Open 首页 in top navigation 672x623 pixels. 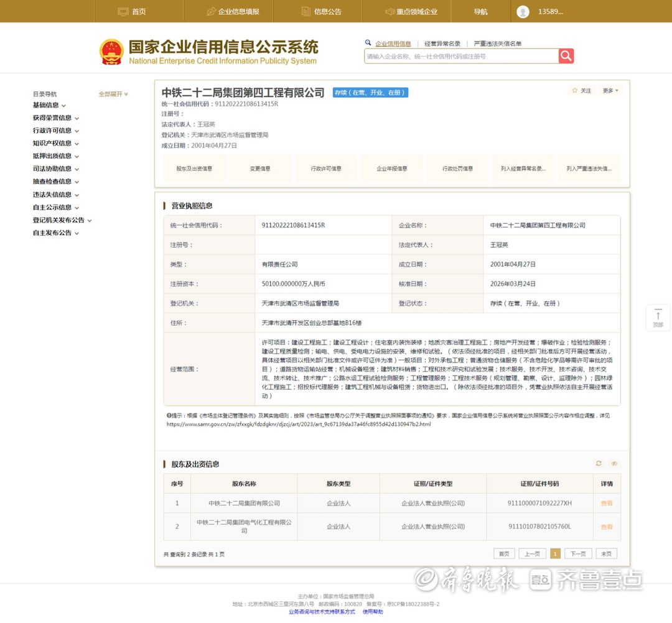coord(132,12)
